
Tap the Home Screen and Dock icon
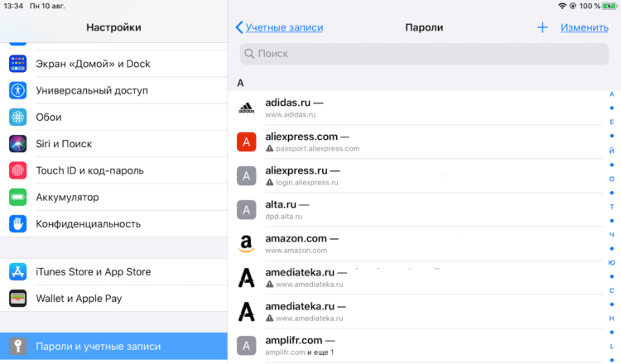tap(18, 64)
